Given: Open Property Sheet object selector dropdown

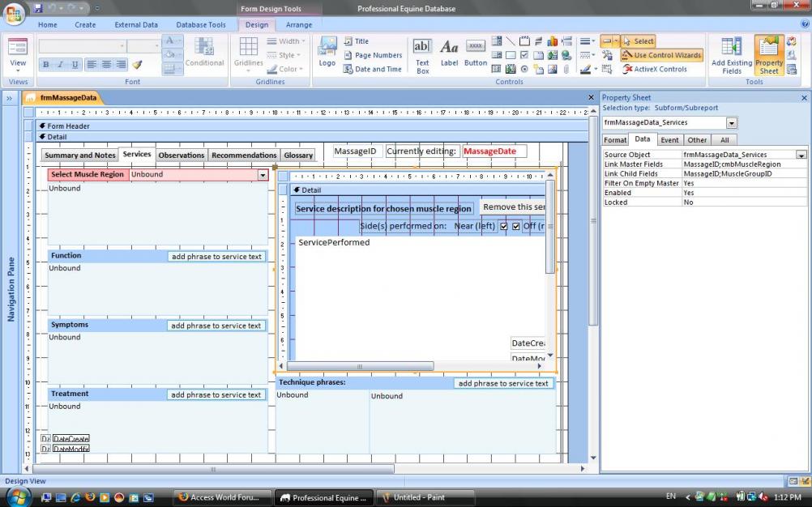Looking at the screenshot, I should [x=731, y=122].
